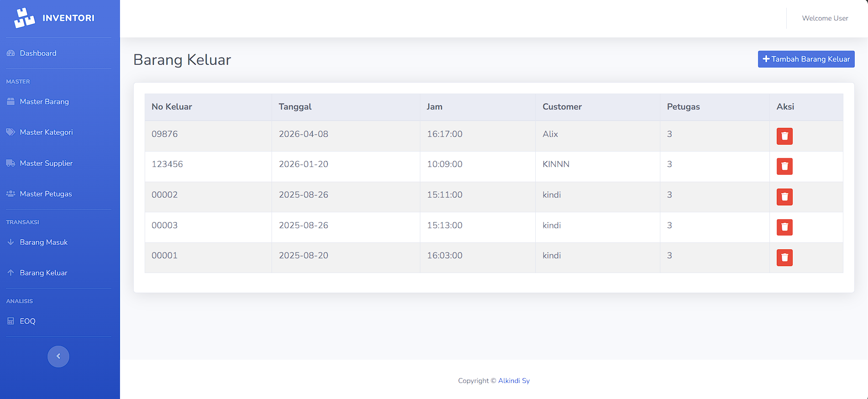Click Tambah Barang Keluar button
The width and height of the screenshot is (868, 399).
pos(806,59)
